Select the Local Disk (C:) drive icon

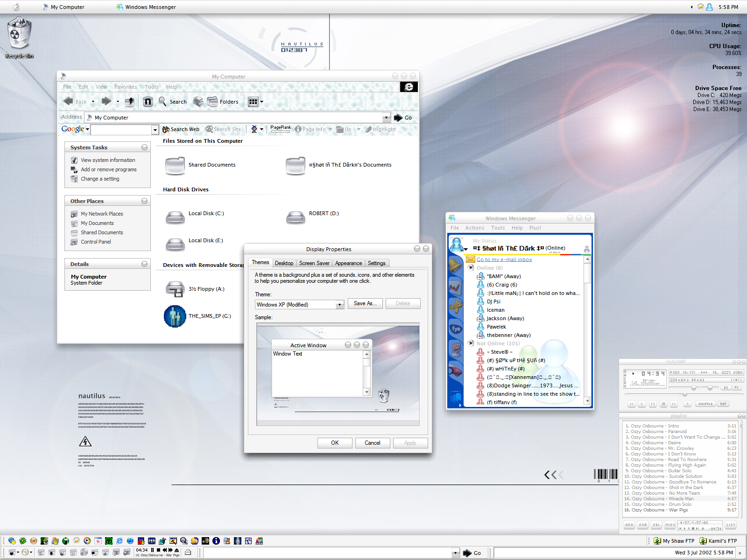pos(176,217)
